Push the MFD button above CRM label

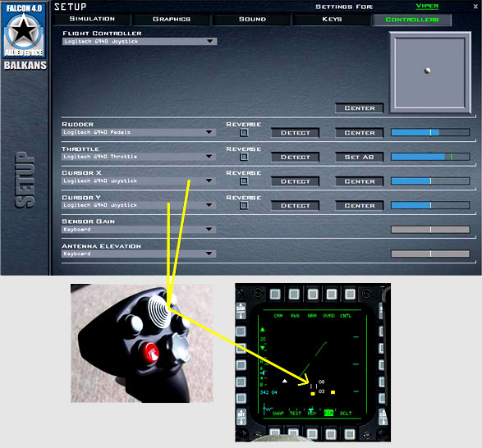(275, 294)
